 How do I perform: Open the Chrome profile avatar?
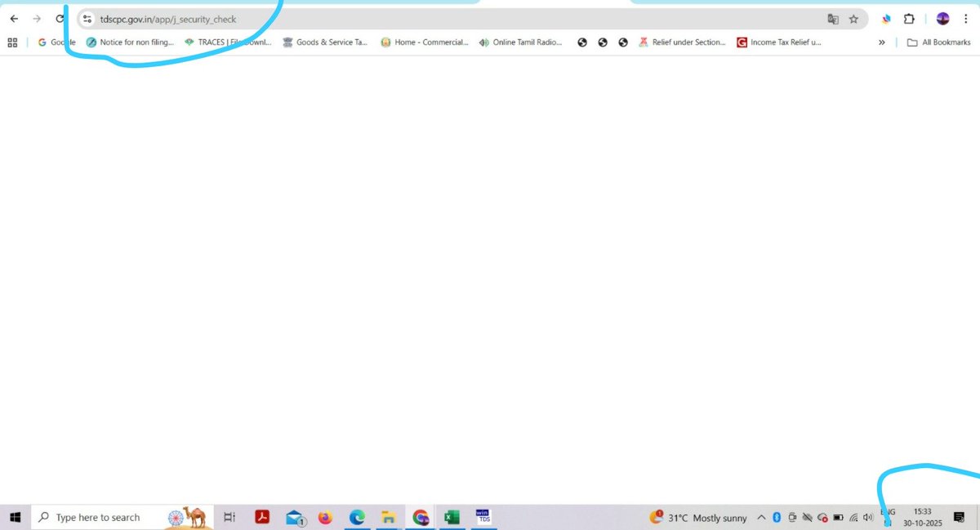[942, 19]
